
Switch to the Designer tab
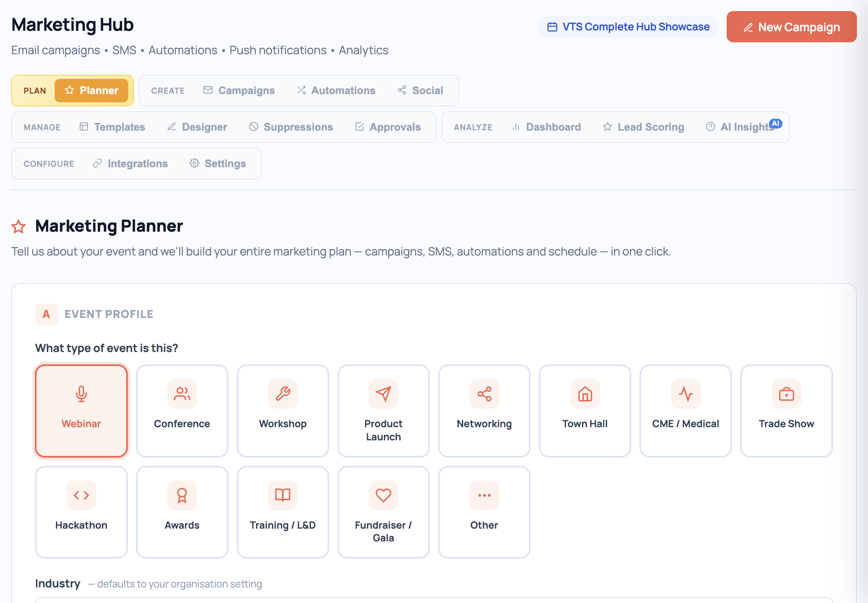tap(197, 127)
